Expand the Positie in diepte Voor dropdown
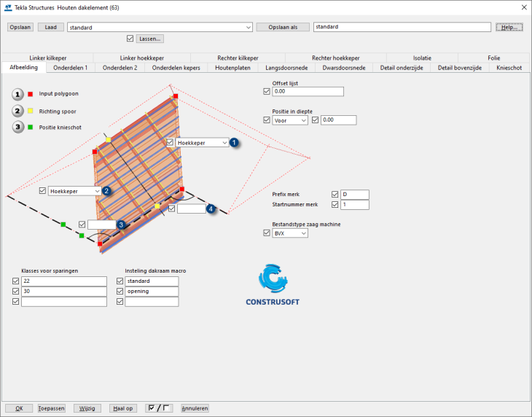This screenshot has width=532, height=417. pyautogui.click(x=289, y=120)
